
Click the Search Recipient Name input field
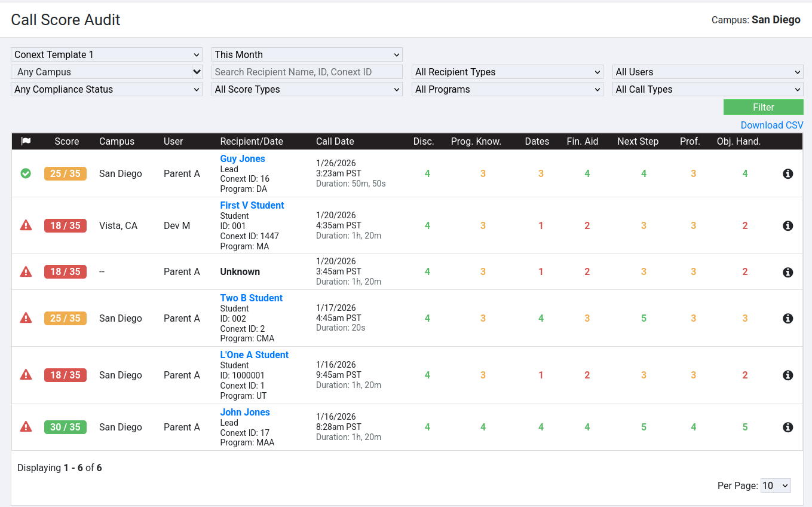(307, 72)
